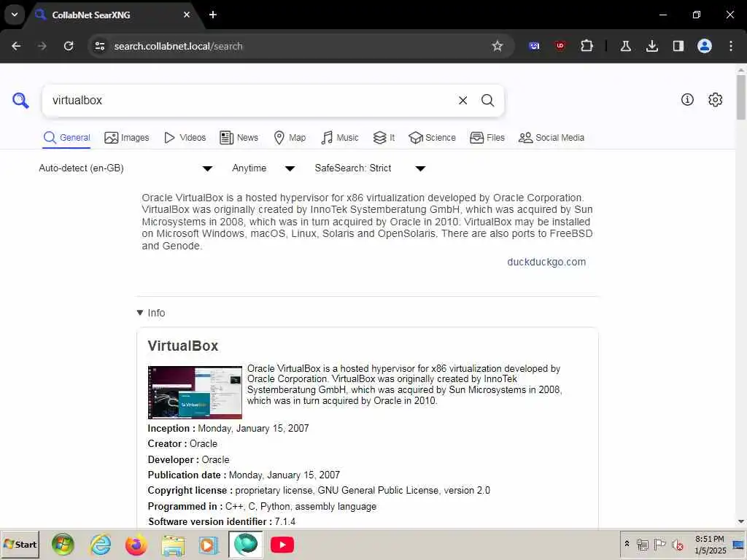Open the Windows Start menu
This screenshot has width=747, height=560.
tap(20, 545)
